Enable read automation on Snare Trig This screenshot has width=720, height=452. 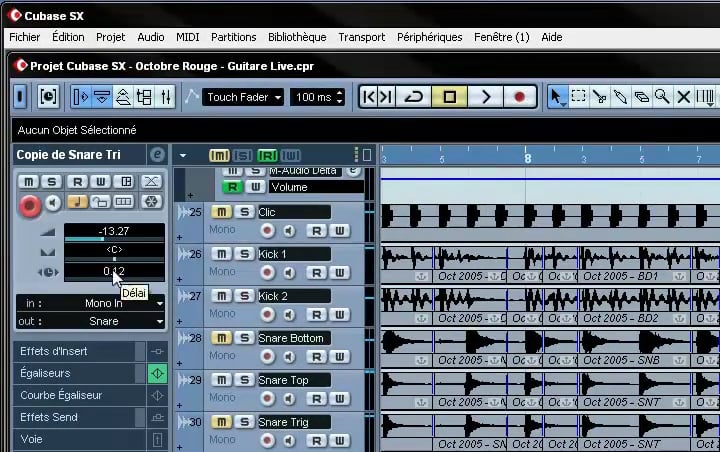pos(316,441)
